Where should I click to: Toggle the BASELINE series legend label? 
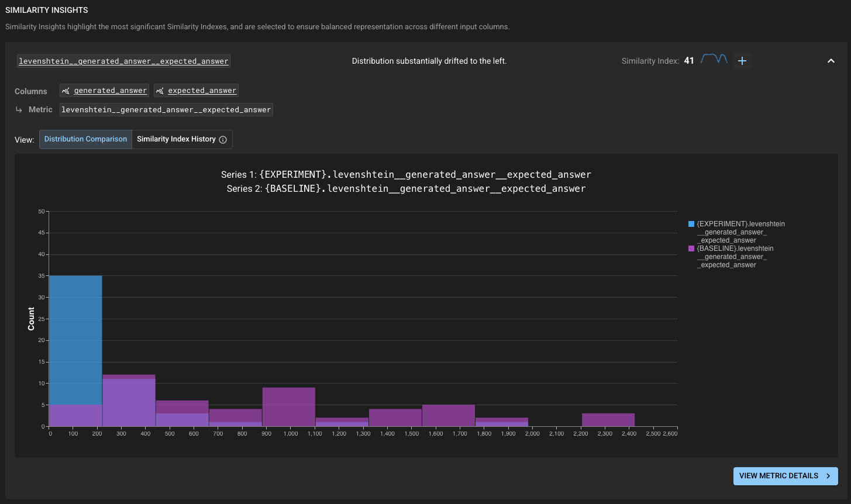[735, 257]
